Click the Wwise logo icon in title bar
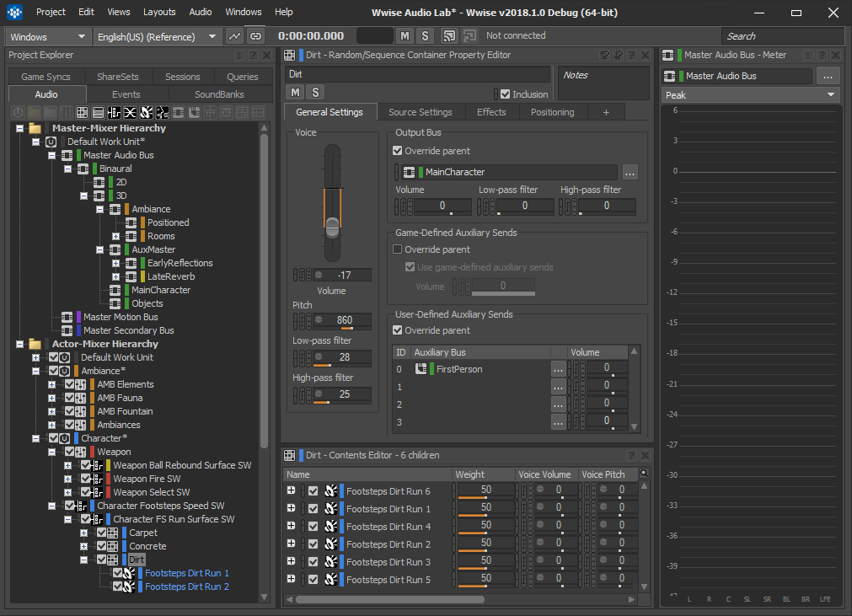This screenshot has height=616, width=852. click(14, 12)
